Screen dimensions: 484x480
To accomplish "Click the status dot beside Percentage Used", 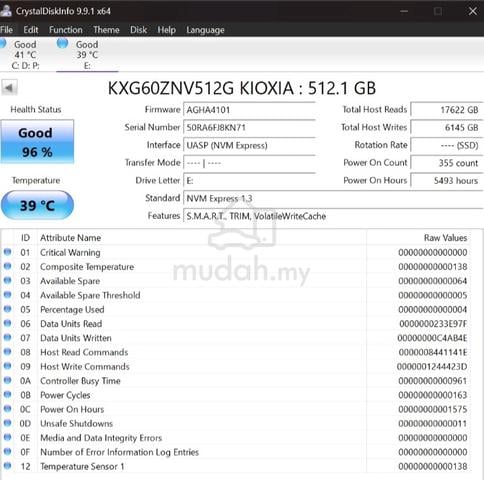I will tap(7, 309).
